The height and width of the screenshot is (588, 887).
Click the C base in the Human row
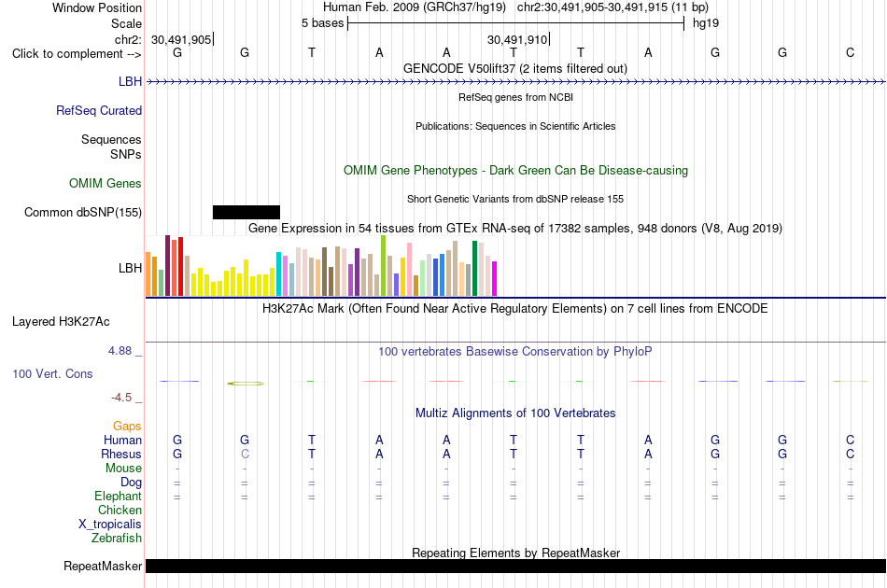coord(850,440)
